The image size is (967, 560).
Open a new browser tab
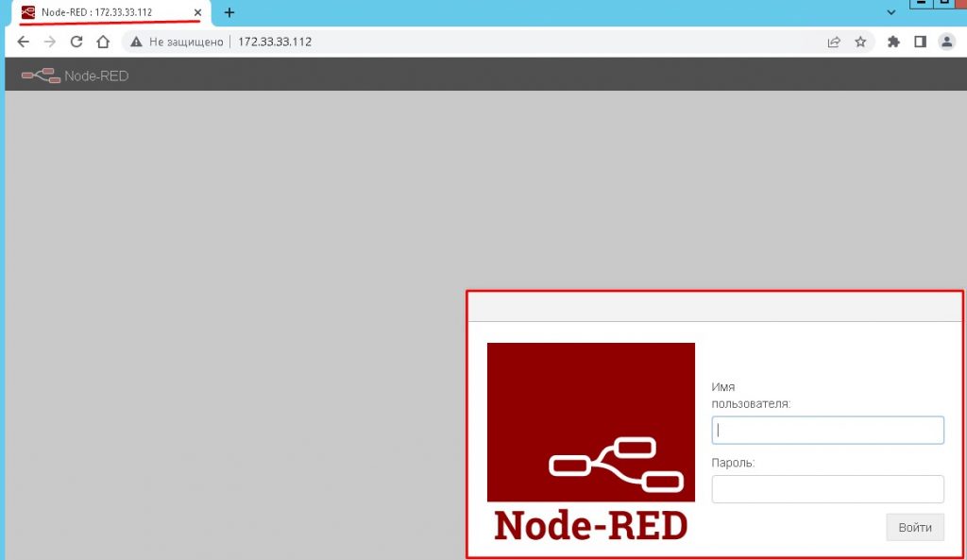pyautogui.click(x=229, y=12)
